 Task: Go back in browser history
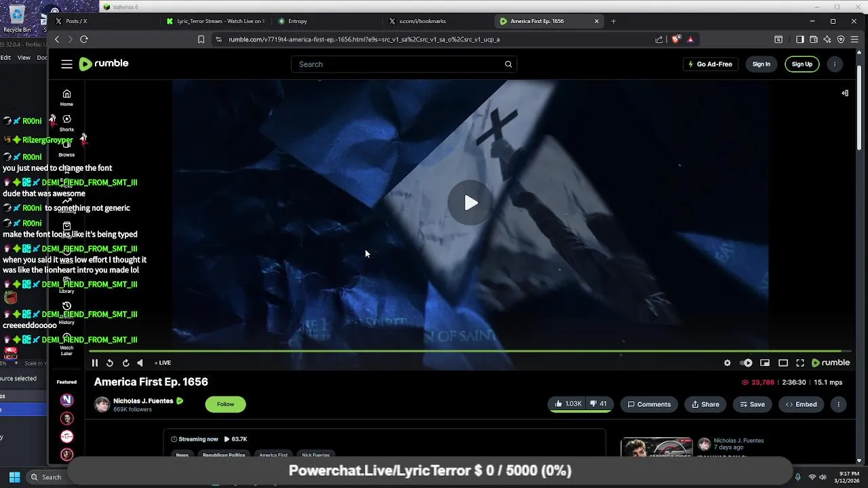point(57,39)
